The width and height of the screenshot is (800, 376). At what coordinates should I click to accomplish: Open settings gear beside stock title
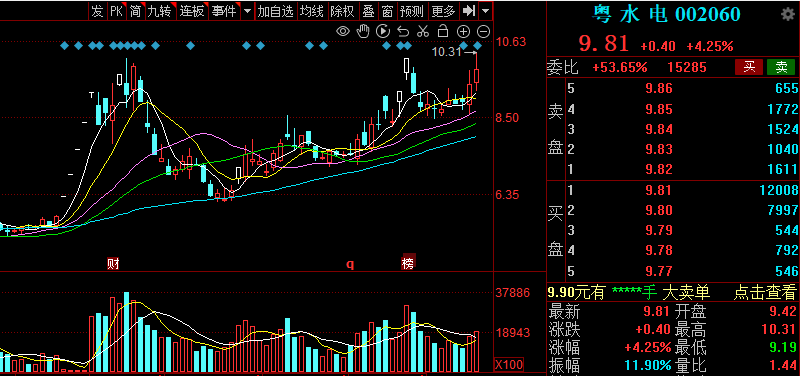[x=788, y=14]
